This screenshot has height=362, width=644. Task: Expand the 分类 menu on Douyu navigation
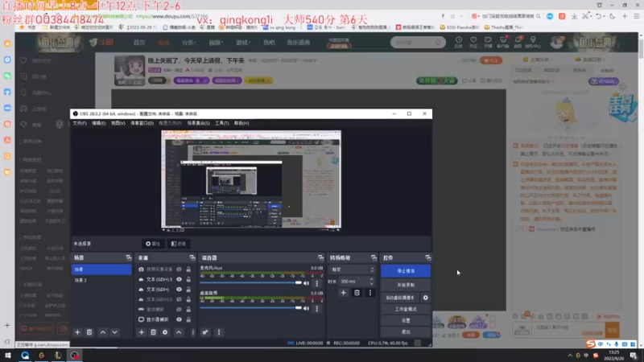(x=188, y=43)
